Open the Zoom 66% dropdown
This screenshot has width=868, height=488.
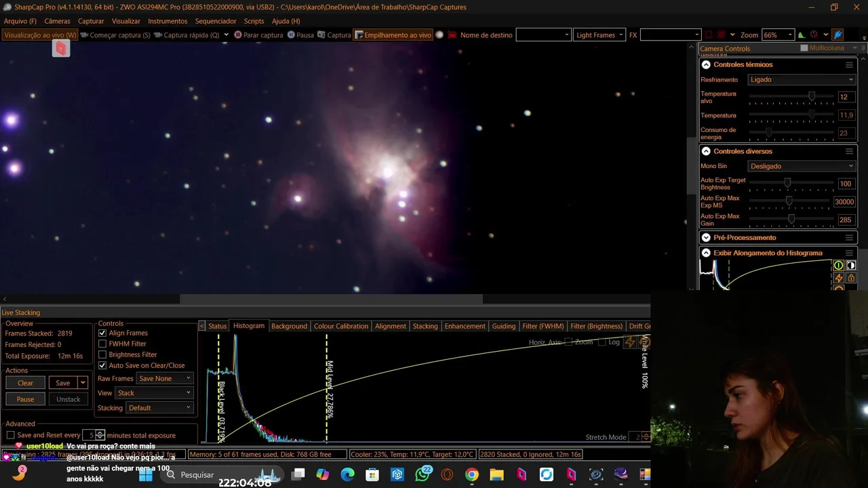click(777, 35)
